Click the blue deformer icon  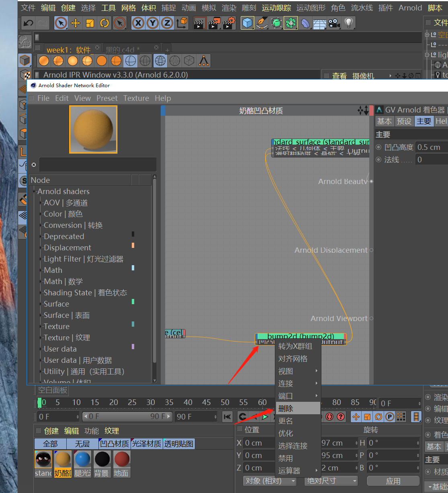point(305,23)
